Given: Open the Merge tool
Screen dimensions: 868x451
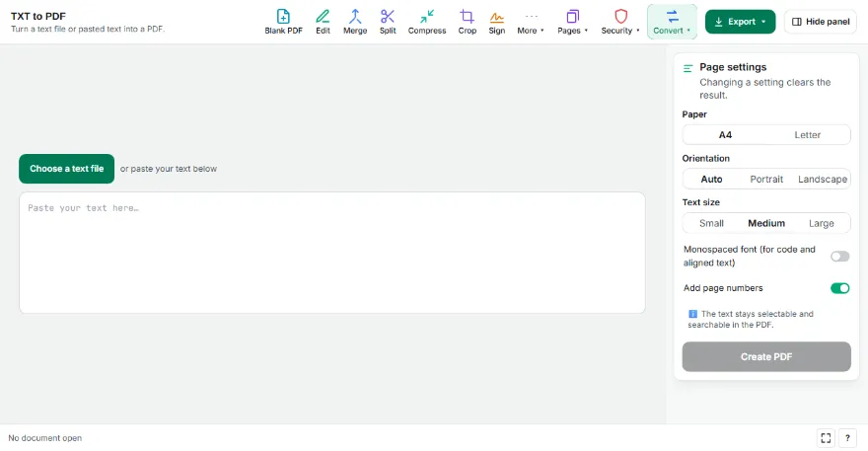Looking at the screenshot, I should pyautogui.click(x=355, y=22).
